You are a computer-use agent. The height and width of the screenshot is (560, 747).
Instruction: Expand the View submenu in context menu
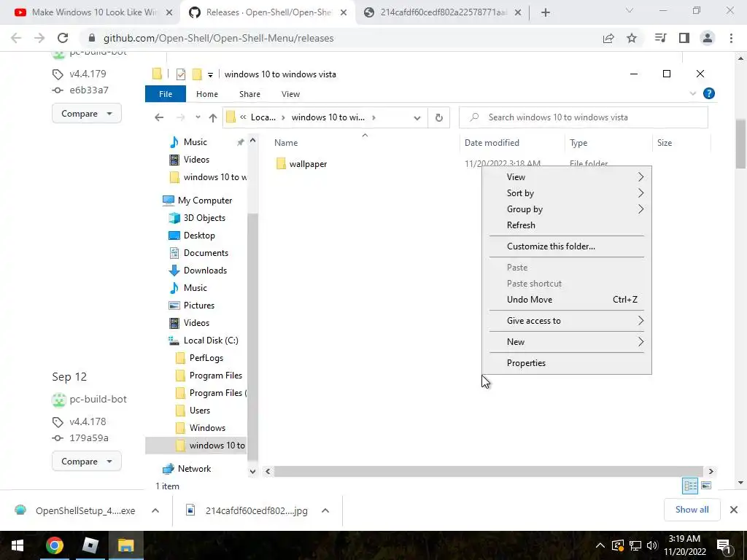pos(566,177)
